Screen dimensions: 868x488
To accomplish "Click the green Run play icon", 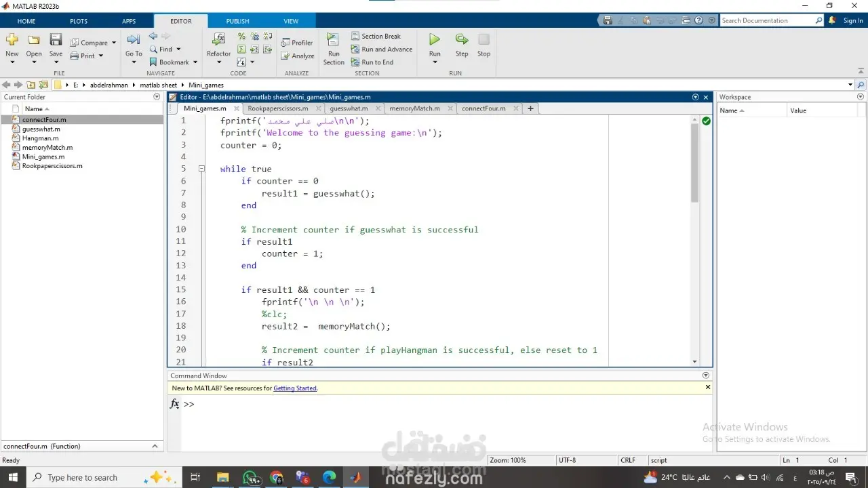I will 435,39.
